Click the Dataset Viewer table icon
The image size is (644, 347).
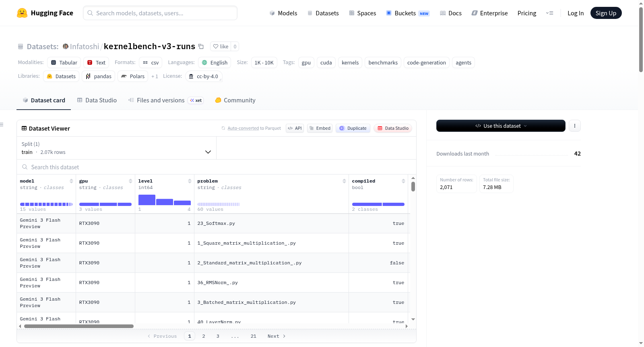pyautogui.click(x=24, y=128)
